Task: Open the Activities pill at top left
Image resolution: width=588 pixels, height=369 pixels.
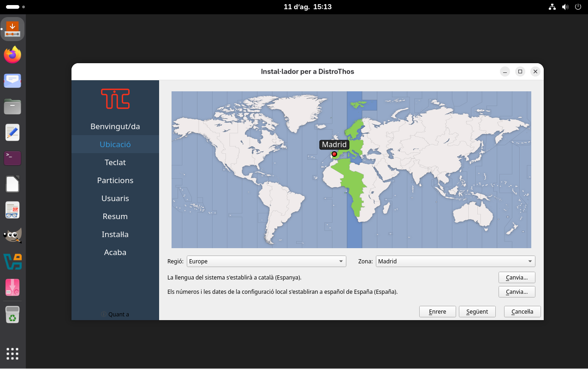Action: 16,7
